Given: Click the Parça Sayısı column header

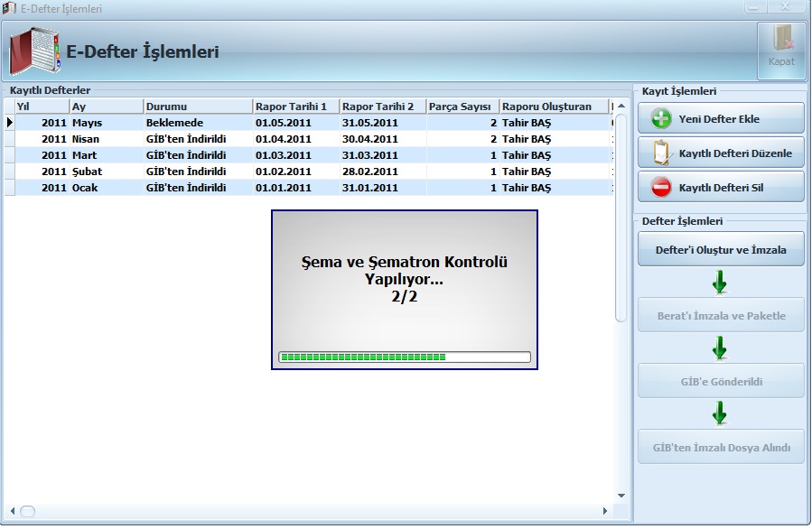Looking at the screenshot, I should click(463, 107).
